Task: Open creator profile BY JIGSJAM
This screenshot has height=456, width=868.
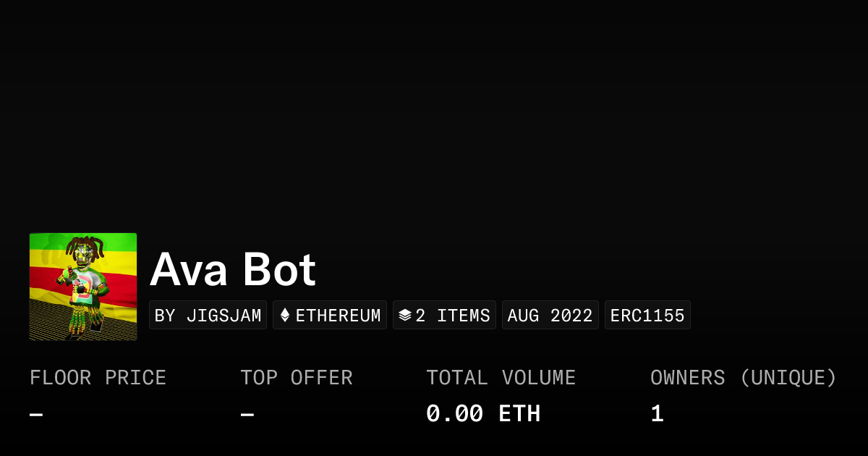Action: click(208, 316)
